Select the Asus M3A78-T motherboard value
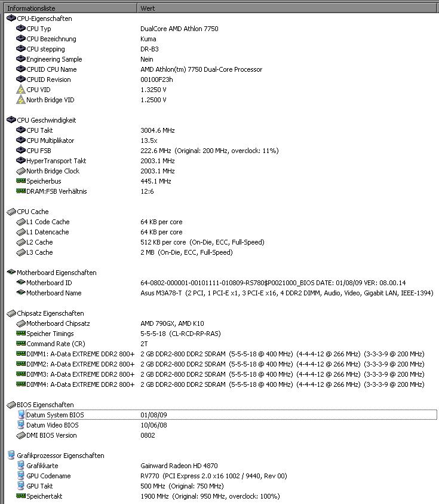 click(287, 293)
